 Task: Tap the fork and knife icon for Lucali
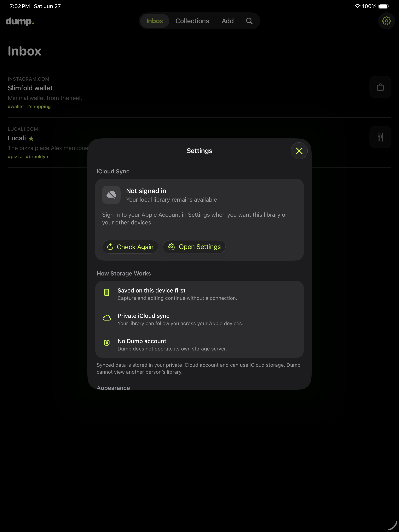(380, 137)
